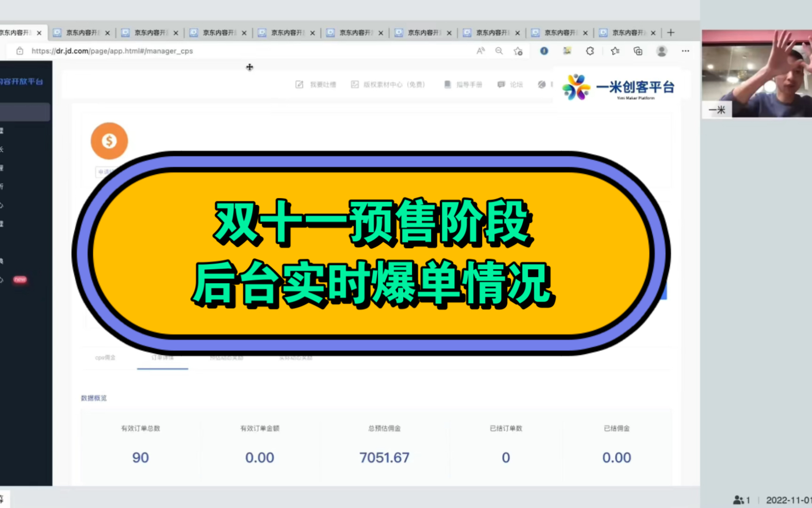Screen dimensions: 812x508
Task: Activate the Read aloud icon in the address bar
Action: click(480, 51)
